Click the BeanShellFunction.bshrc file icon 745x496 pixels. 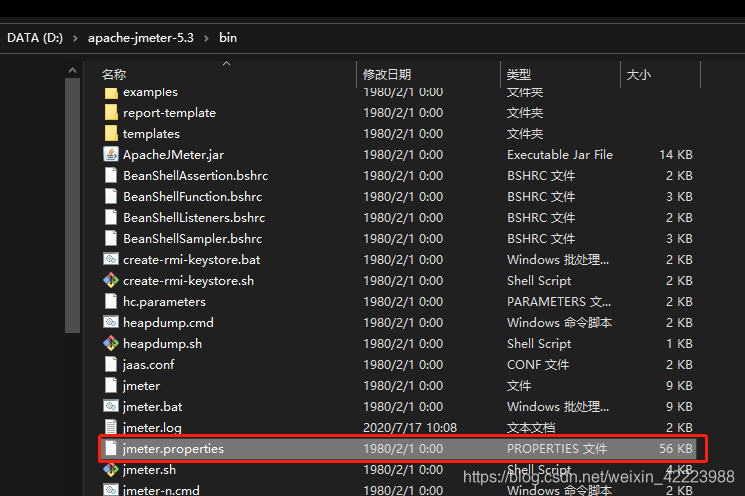(x=111, y=196)
